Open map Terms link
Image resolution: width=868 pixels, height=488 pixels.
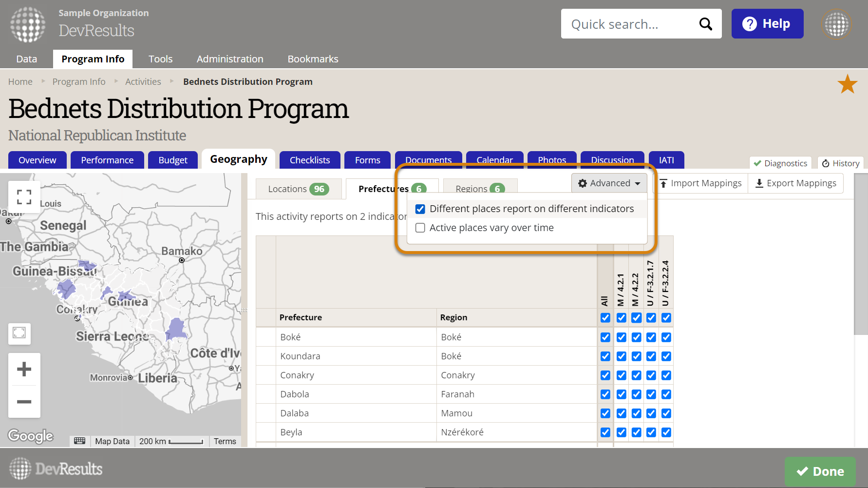225,441
